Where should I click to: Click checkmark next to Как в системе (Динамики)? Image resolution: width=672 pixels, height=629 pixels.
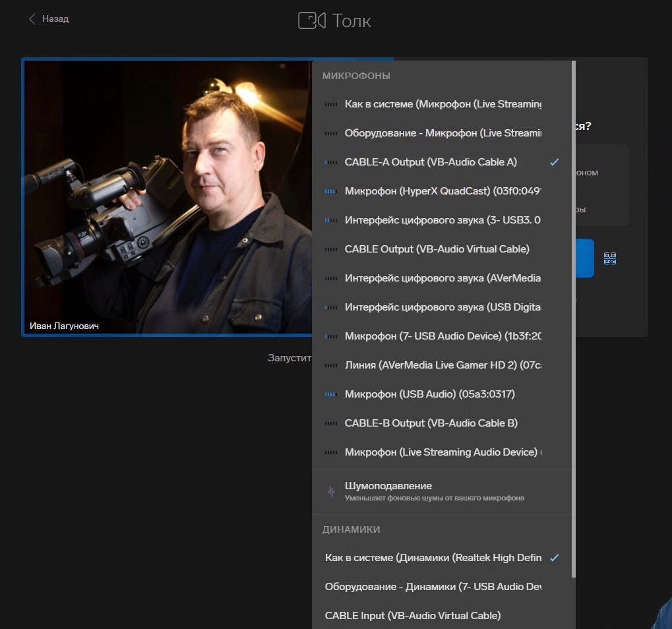point(554,558)
